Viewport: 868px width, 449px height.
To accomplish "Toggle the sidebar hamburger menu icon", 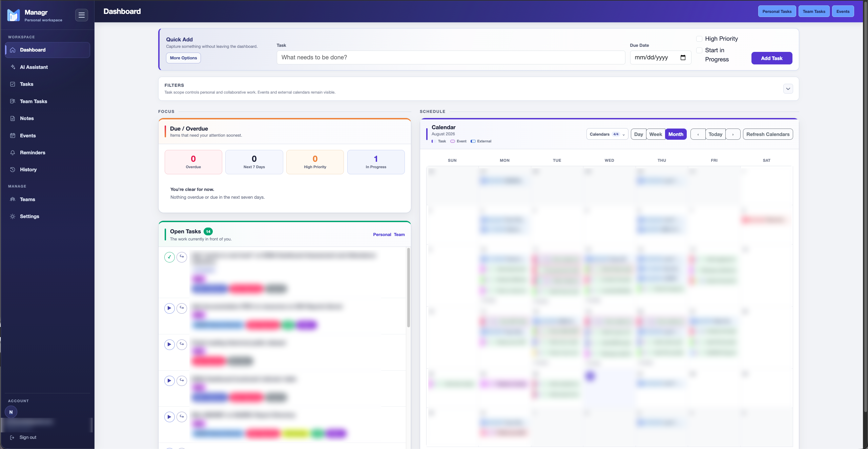I will (81, 15).
